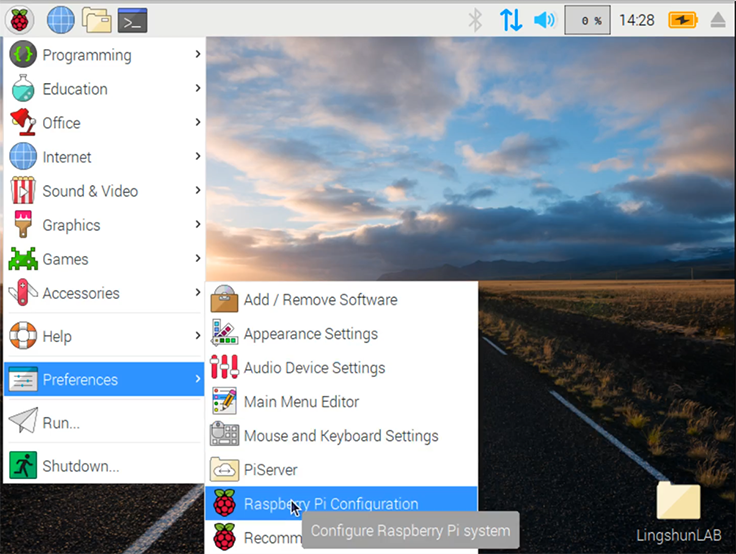This screenshot has width=736, height=554.
Task: Click the CPU usage monitor showing 0 %
Action: (587, 20)
